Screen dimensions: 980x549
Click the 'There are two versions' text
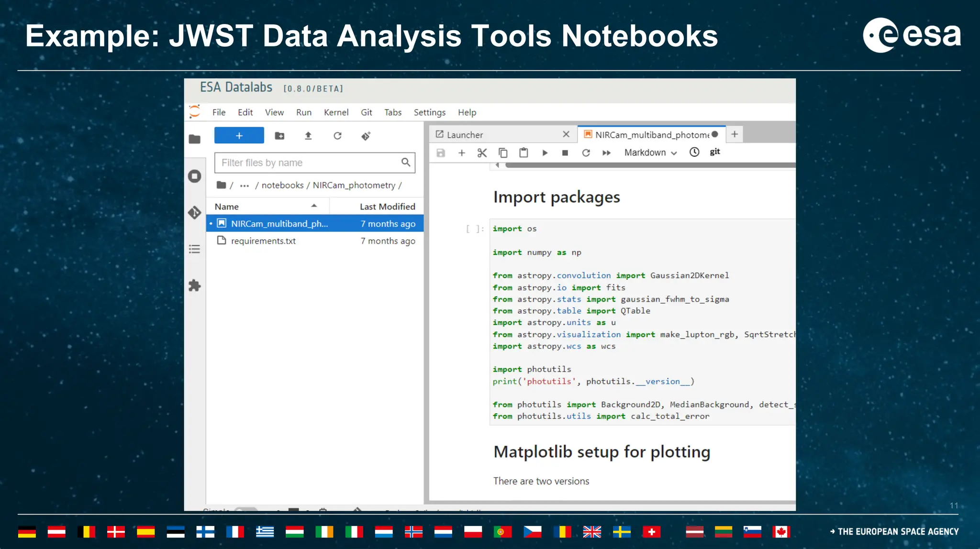[541, 481]
